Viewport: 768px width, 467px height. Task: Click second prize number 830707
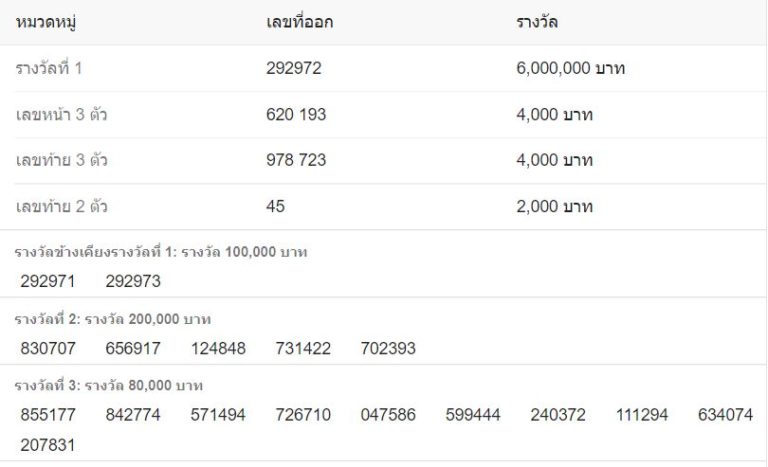[48, 348]
